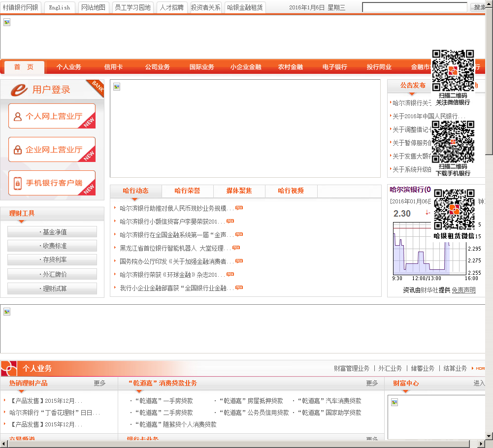493x448 pixels.
Task: Click the 基金净值 tool button
Action: tap(52, 232)
